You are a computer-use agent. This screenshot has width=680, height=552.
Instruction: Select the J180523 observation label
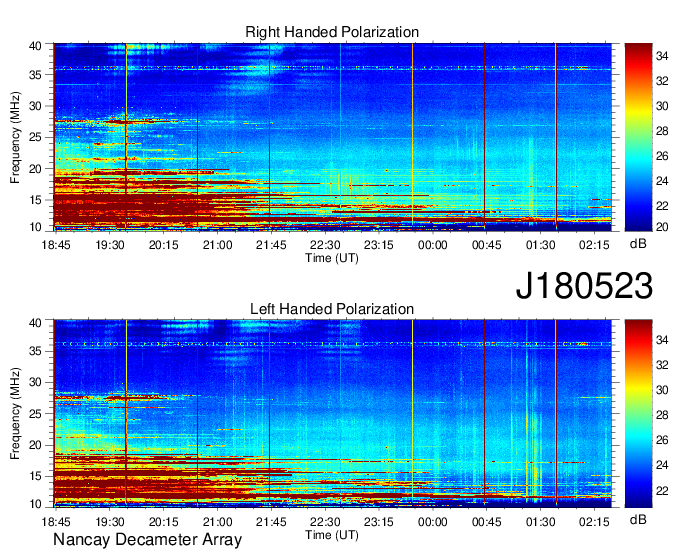(x=584, y=286)
